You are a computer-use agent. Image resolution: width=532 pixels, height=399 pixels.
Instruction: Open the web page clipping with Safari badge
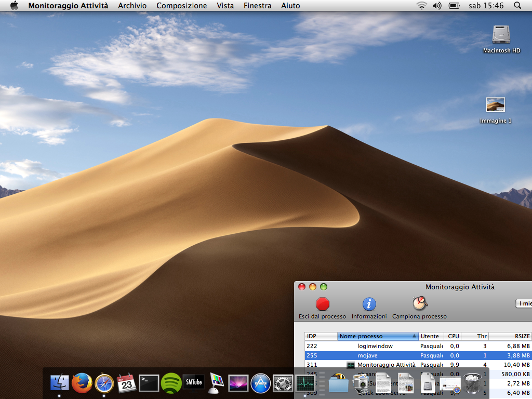(x=450, y=384)
